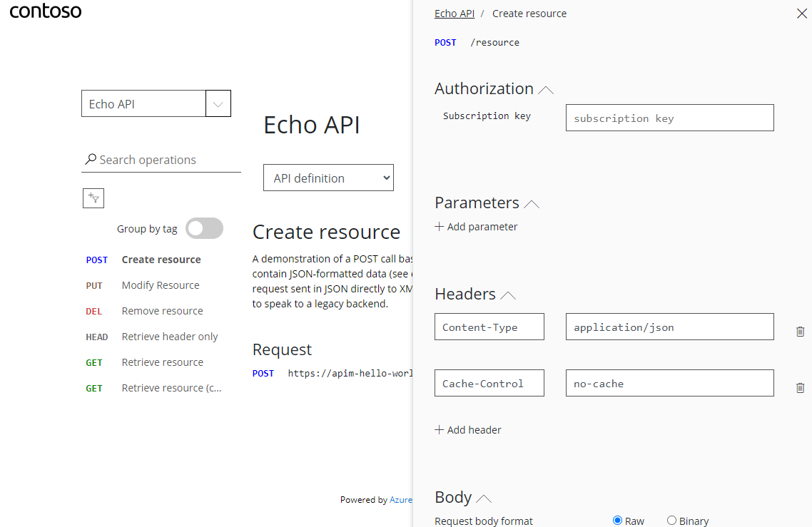Open the Echo API selector dropdown

pyautogui.click(x=218, y=103)
